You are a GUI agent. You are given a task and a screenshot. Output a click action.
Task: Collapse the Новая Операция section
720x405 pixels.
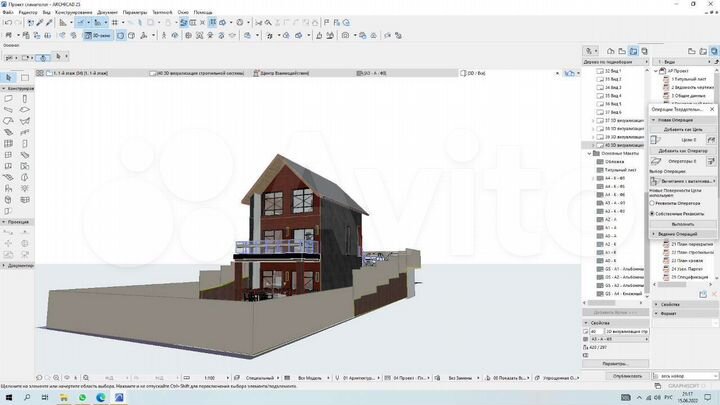coord(654,120)
